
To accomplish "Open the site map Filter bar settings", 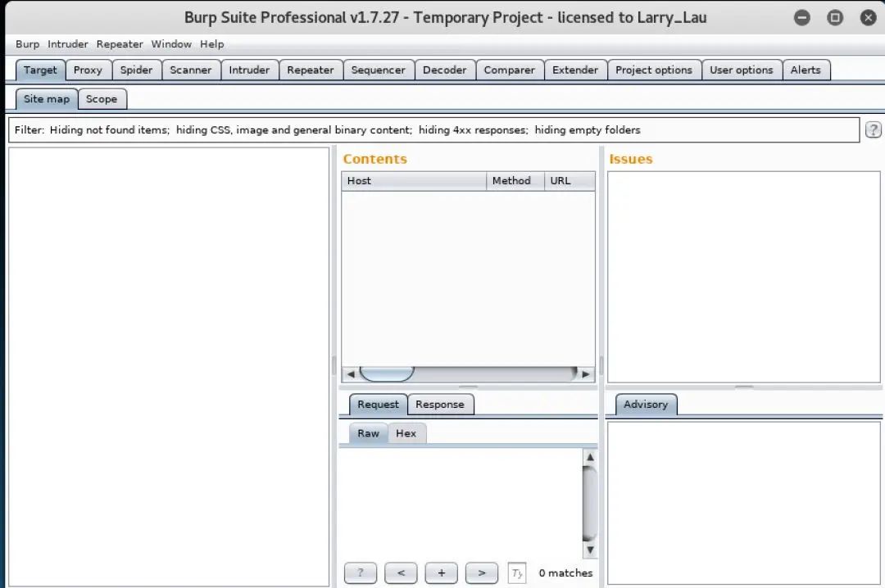I will pyautogui.click(x=433, y=129).
